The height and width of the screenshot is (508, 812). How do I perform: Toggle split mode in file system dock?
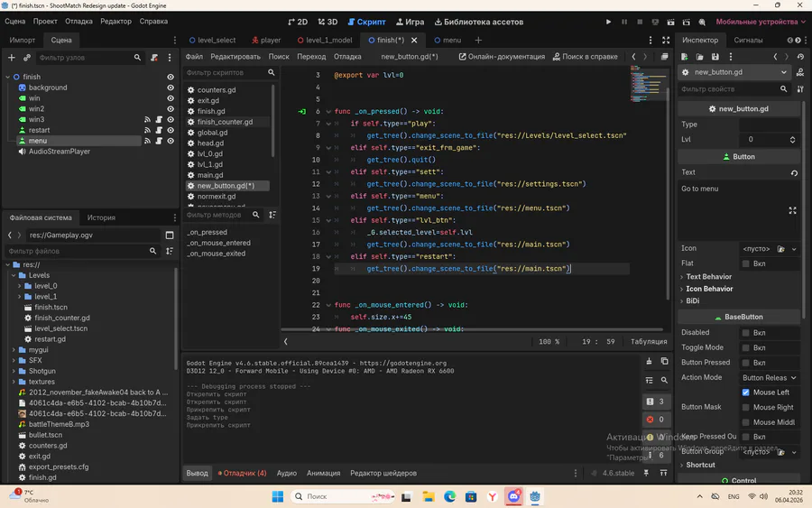tap(170, 236)
